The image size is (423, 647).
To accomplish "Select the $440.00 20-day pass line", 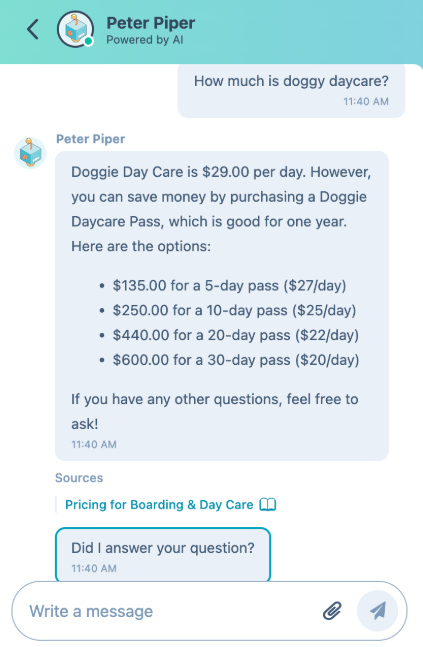I will click(x=236, y=335).
